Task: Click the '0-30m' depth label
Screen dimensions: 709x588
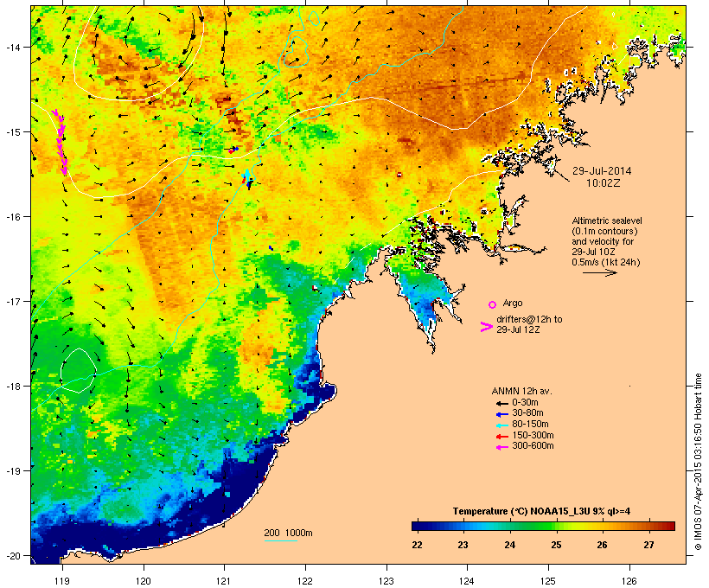Action: 525,403
